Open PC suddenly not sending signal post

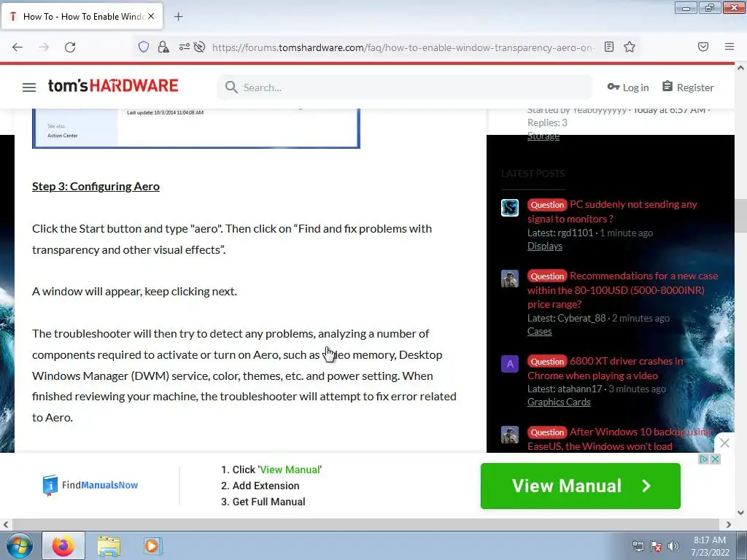click(x=612, y=211)
